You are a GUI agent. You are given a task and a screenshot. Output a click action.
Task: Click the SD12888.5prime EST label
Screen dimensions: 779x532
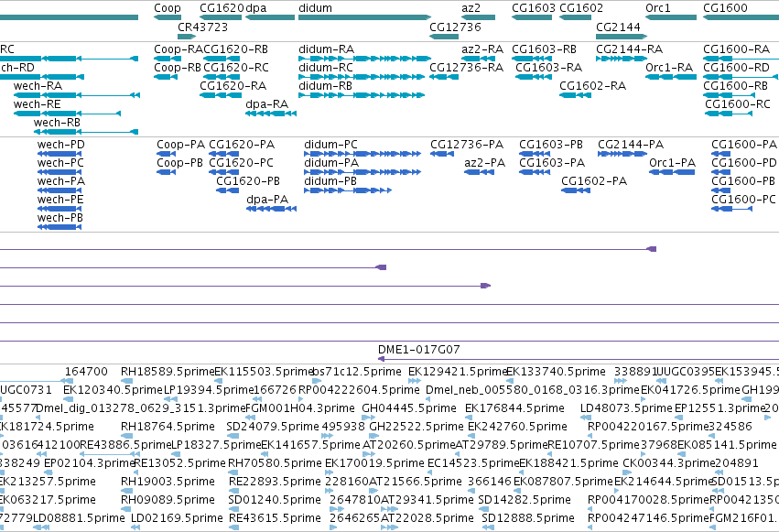click(528, 518)
